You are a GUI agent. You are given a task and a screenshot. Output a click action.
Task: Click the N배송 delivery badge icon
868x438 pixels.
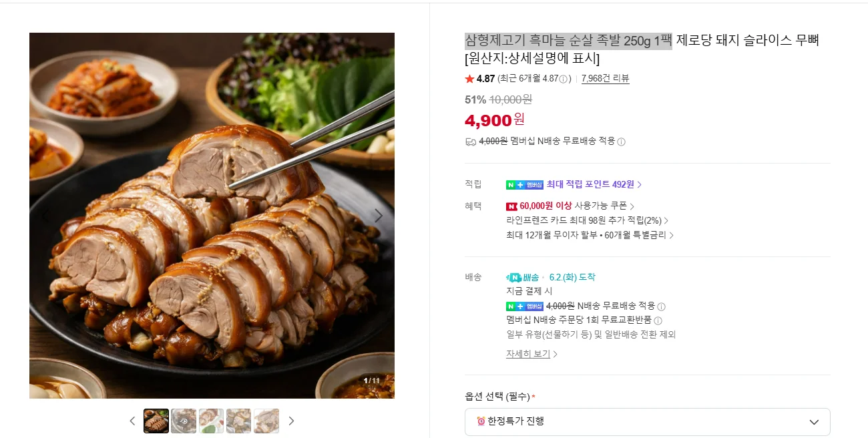(x=523, y=277)
